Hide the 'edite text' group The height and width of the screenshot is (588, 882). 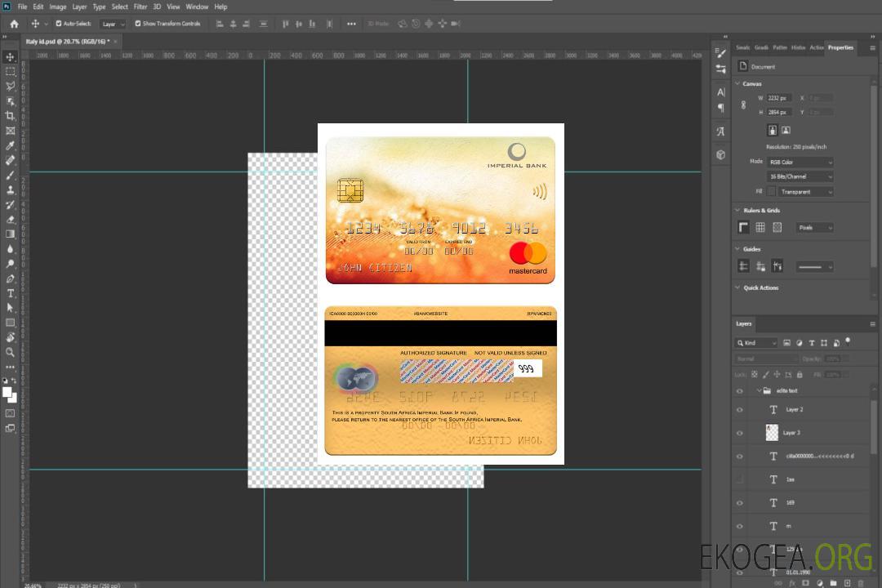coord(740,390)
